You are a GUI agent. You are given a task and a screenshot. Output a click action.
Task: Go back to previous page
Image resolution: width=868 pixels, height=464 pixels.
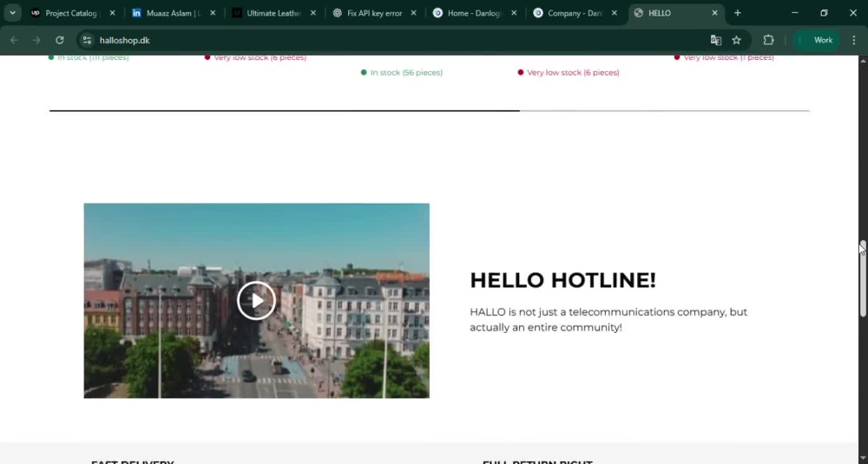[x=14, y=41]
